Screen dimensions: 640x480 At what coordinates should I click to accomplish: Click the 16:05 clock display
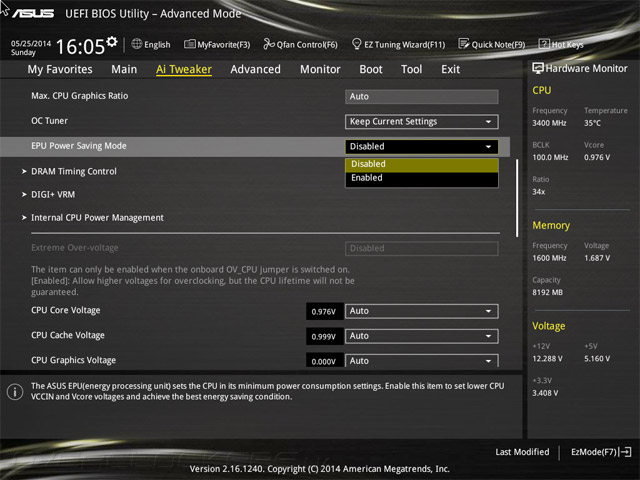pyautogui.click(x=80, y=46)
